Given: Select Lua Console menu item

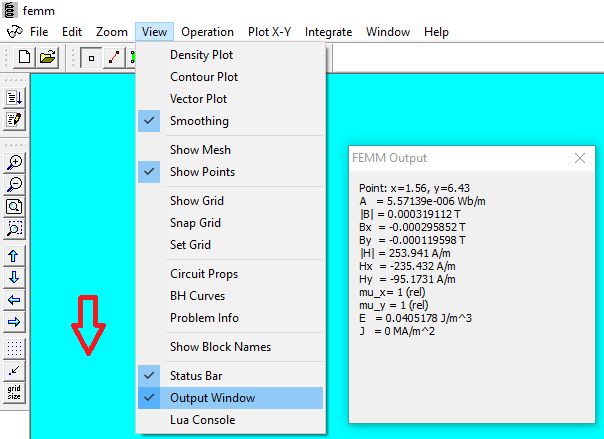Looking at the screenshot, I should click(x=202, y=420).
